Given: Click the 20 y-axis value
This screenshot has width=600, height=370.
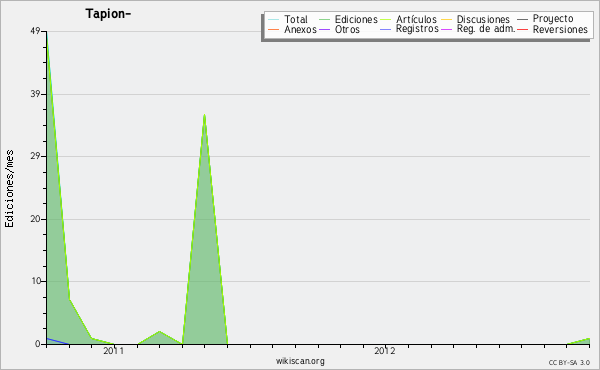Looking at the screenshot, I should point(35,219).
